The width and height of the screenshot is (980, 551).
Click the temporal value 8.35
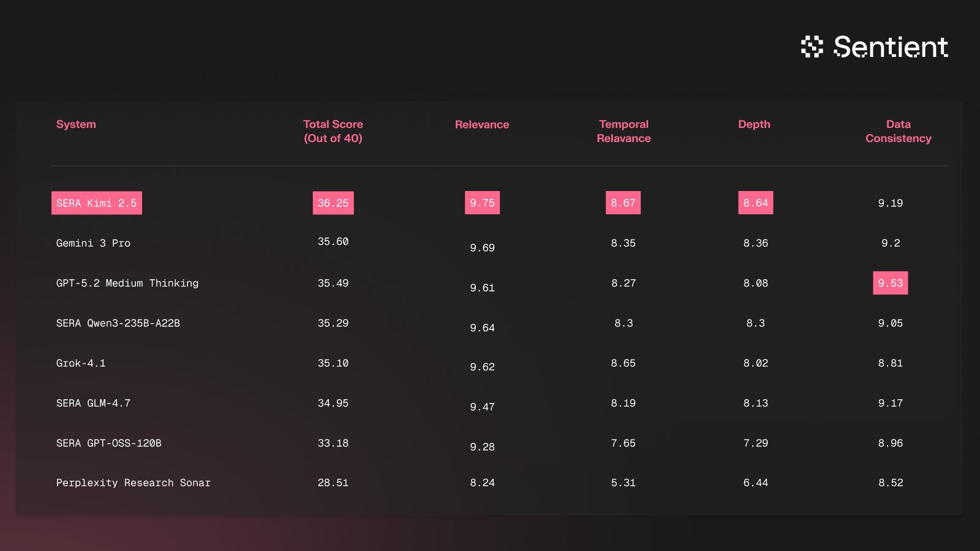coord(623,243)
